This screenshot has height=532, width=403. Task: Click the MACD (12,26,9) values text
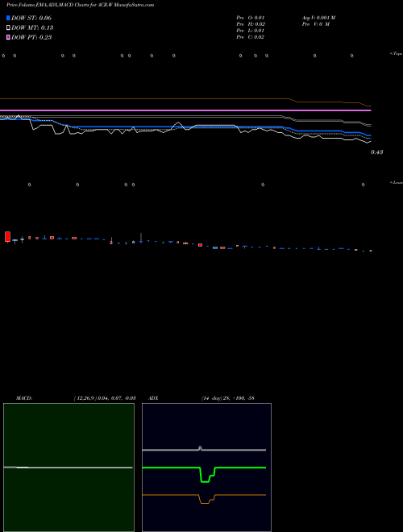[105, 398]
